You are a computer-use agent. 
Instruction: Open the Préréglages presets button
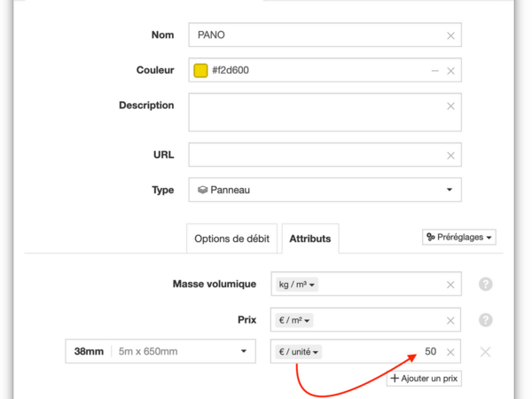[459, 238]
